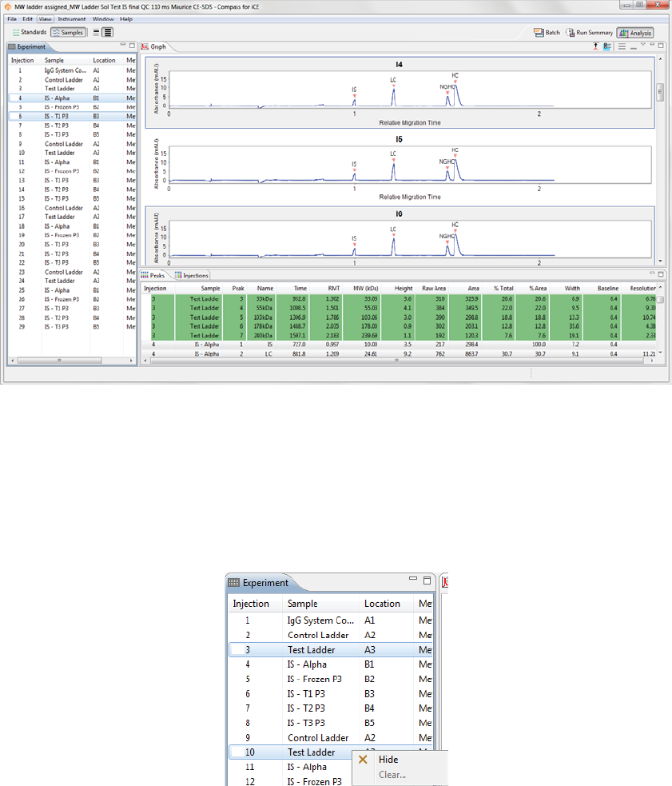Select the multiple-lane view icon
The height and width of the screenshot is (786, 672).
(x=107, y=32)
